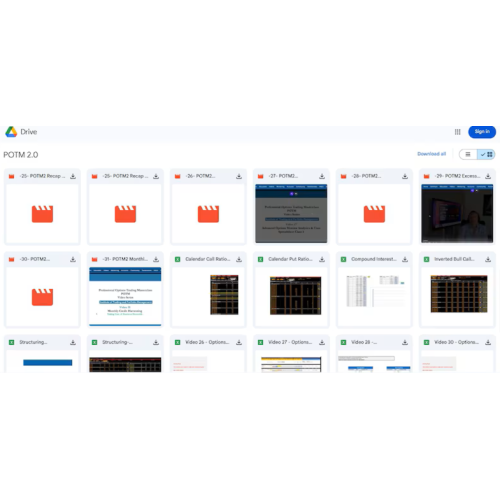Click the 'Video 26 - Options...' file name
The height and width of the screenshot is (500, 500).
pos(207,342)
